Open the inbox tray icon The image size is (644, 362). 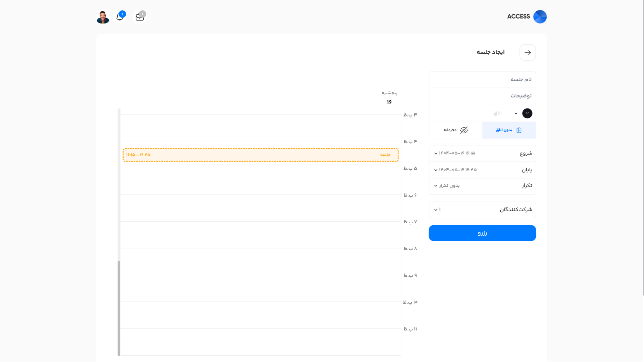pyautogui.click(x=140, y=17)
